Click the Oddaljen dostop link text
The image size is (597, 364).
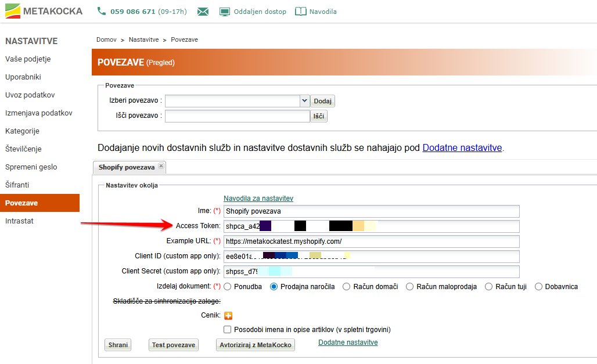260,12
